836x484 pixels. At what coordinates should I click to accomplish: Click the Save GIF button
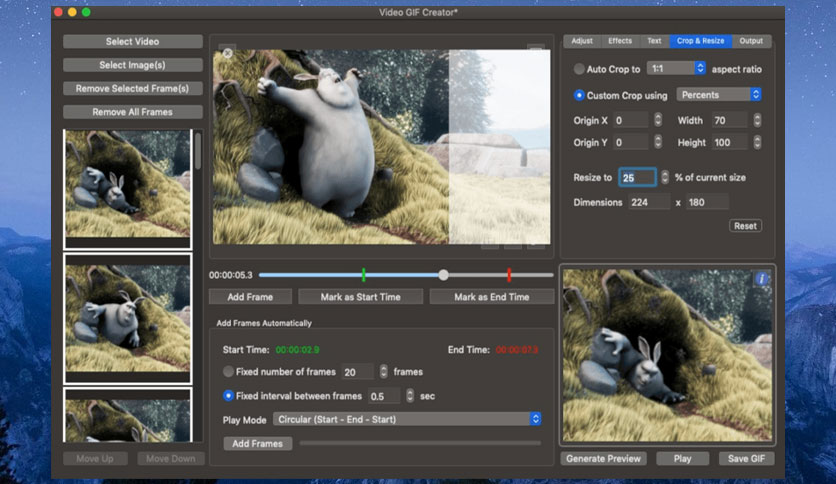pos(746,458)
